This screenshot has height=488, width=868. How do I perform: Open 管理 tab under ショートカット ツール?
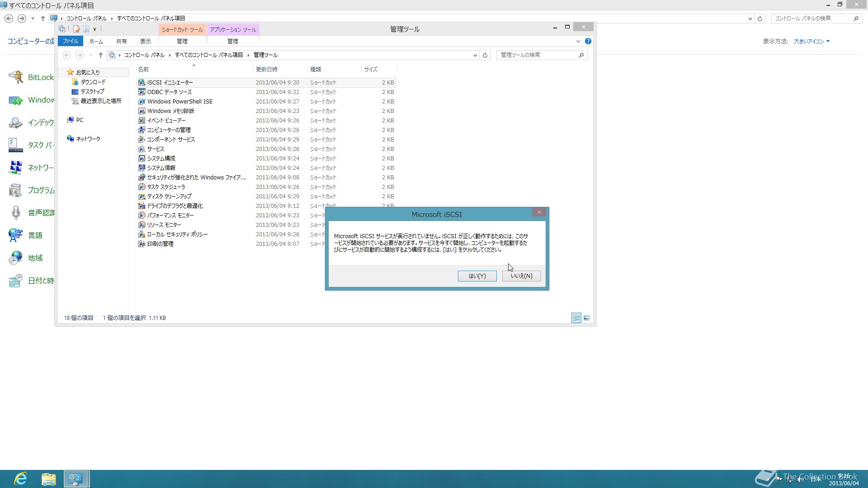point(182,41)
